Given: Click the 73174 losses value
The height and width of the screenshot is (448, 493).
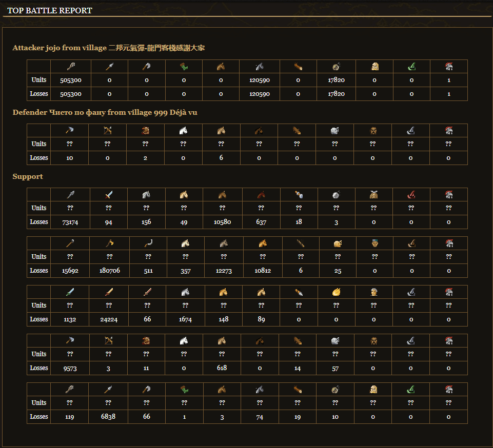Looking at the screenshot, I should click(x=70, y=222).
